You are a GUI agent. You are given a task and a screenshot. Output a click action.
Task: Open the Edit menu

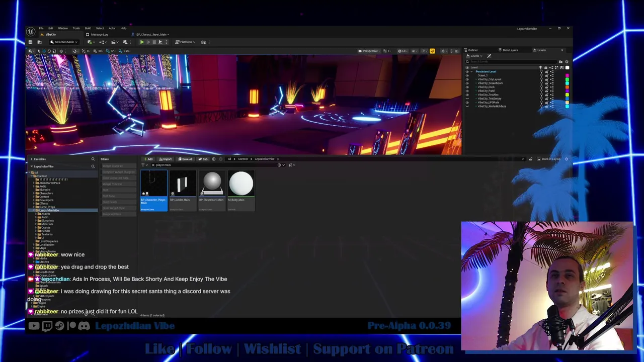coord(51,28)
